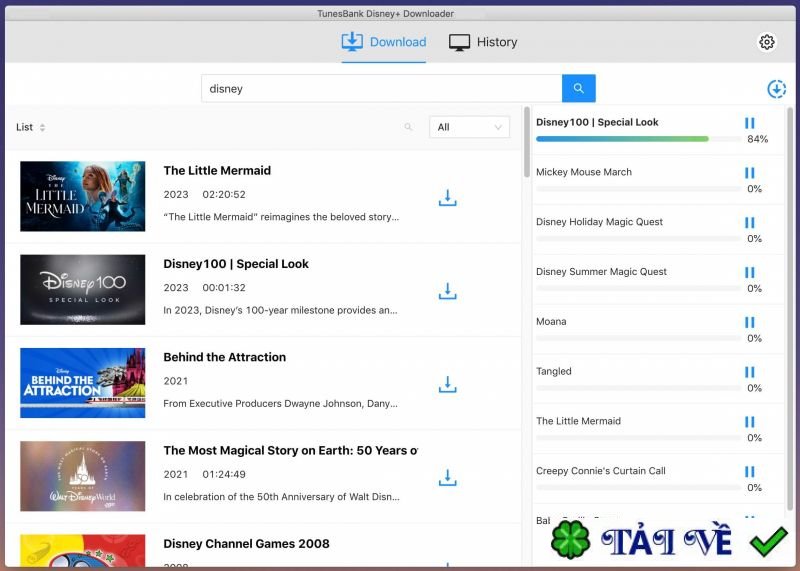The width and height of the screenshot is (800, 571).
Task: Switch to the History tab
Action: pos(483,42)
